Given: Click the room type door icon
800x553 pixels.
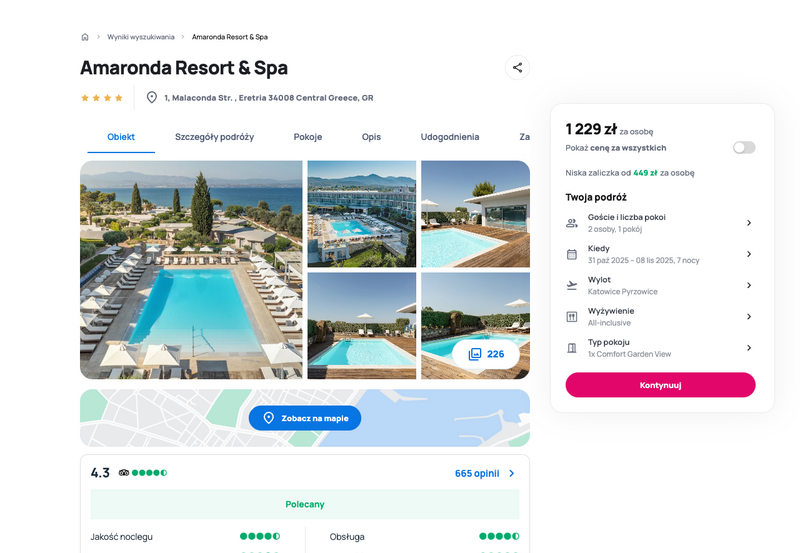Looking at the screenshot, I should coord(572,348).
